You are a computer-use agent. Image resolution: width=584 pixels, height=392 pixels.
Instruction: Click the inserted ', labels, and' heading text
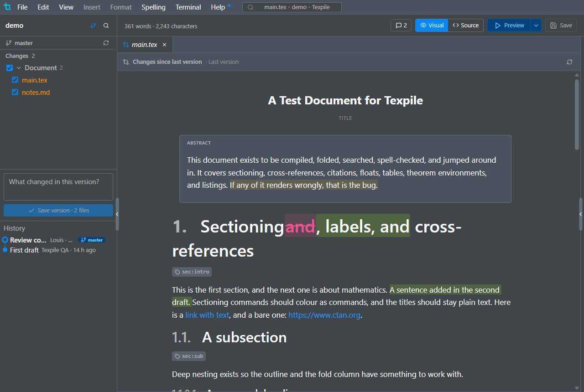coord(363,226)
